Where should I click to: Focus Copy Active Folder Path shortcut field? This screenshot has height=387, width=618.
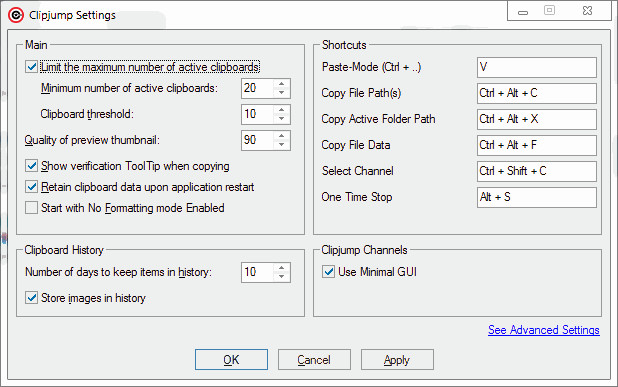click(537, 119)
